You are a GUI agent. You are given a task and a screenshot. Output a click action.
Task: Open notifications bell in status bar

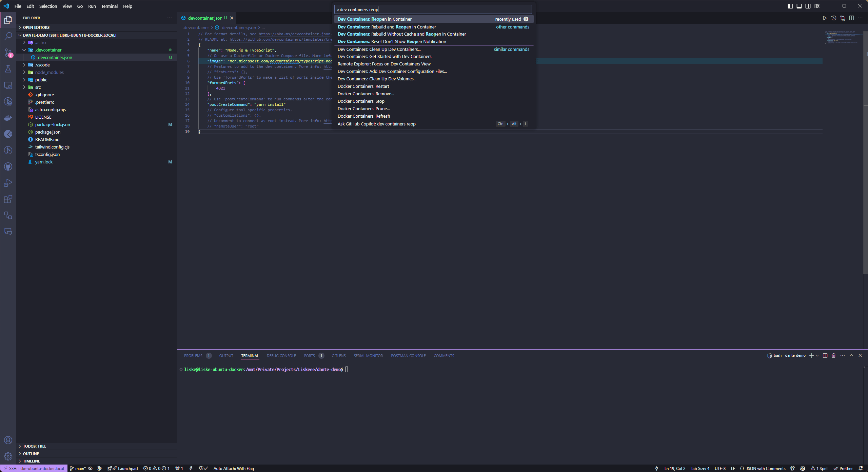click(861, 468)
